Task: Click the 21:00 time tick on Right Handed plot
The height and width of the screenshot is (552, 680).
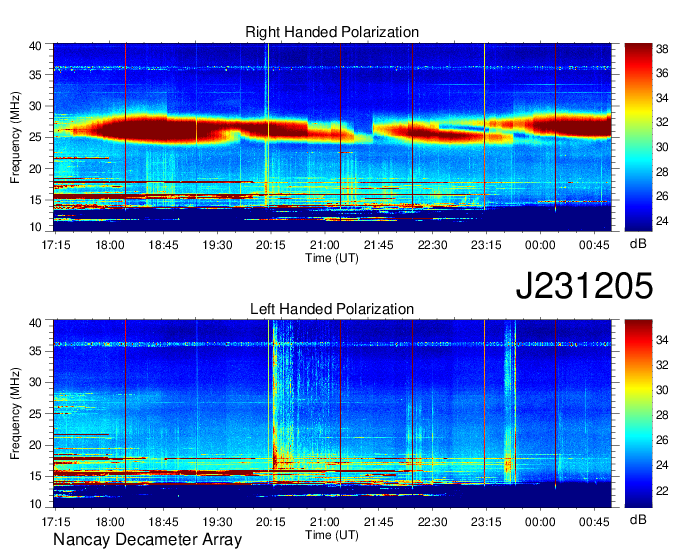Action: (x=325, y=245)
